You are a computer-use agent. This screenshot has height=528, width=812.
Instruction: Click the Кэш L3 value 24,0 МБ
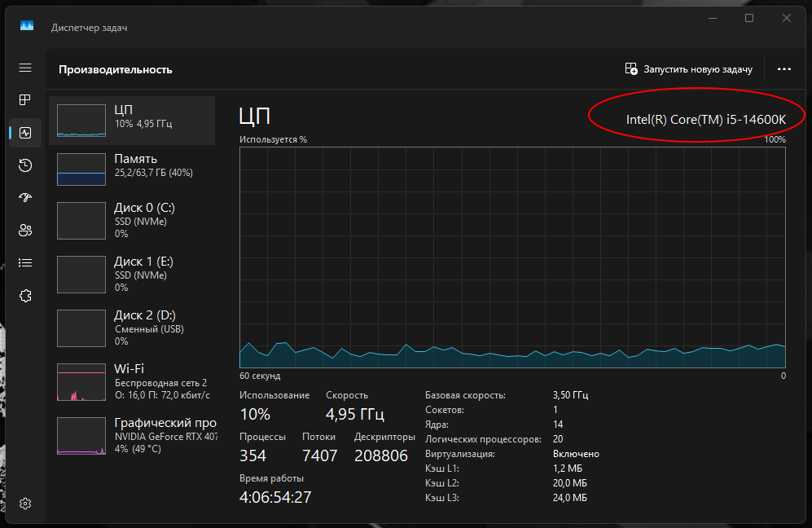click(x=570, y=497)
